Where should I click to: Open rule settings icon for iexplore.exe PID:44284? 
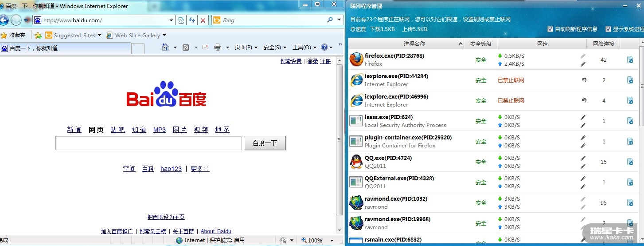coord(630,80)
